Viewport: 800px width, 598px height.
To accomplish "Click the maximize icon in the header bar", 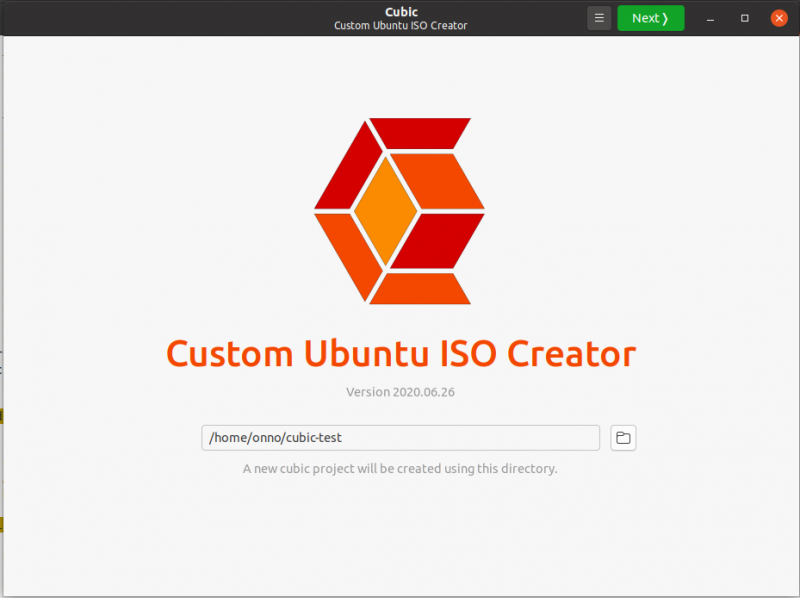I will coord(744,17).
